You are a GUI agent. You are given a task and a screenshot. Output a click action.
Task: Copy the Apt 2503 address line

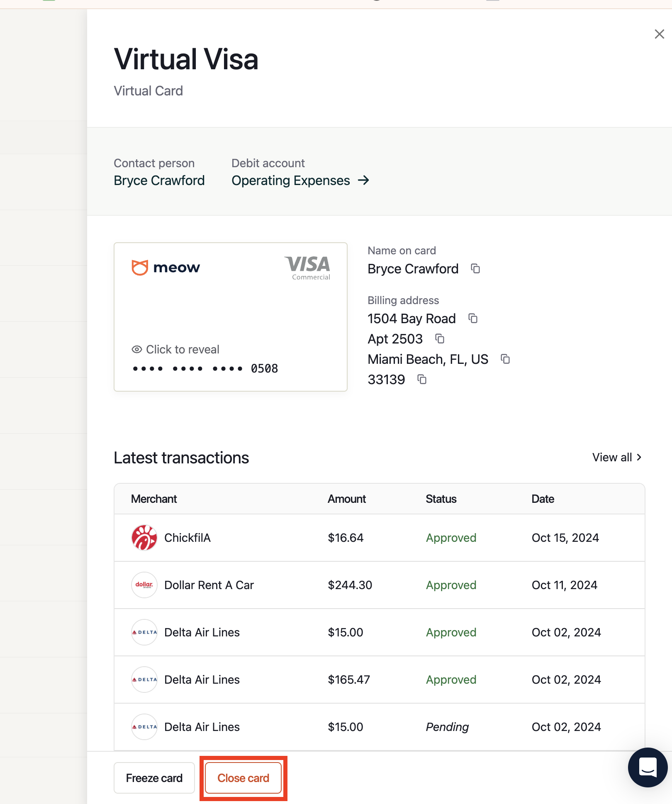[440, 339]
